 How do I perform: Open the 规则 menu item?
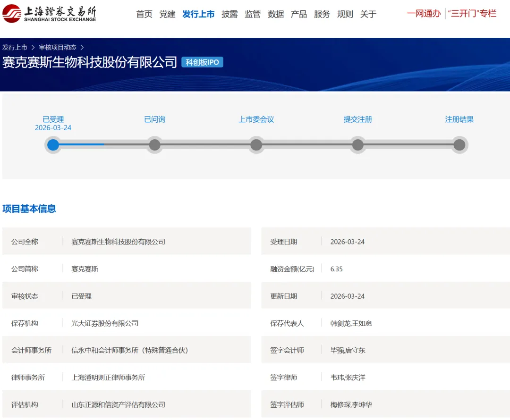(x=345, y=14)
